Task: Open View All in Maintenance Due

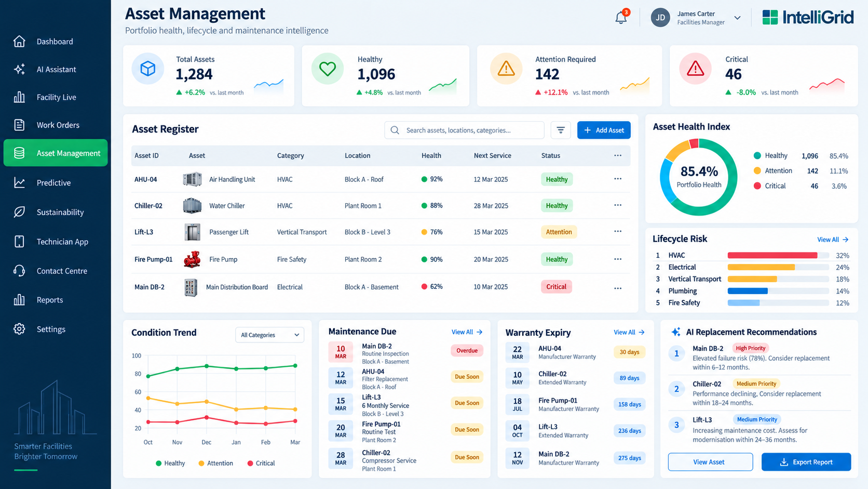Action: 467,332
